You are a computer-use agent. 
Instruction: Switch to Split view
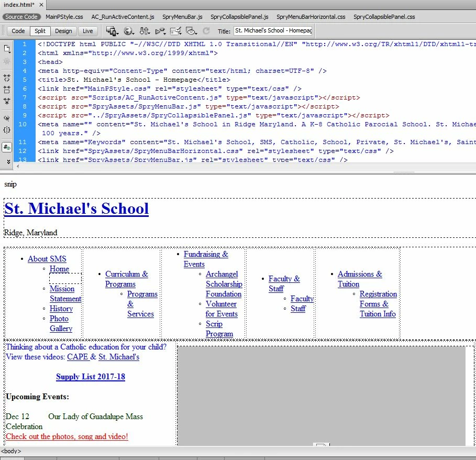[x=40, y=31]
